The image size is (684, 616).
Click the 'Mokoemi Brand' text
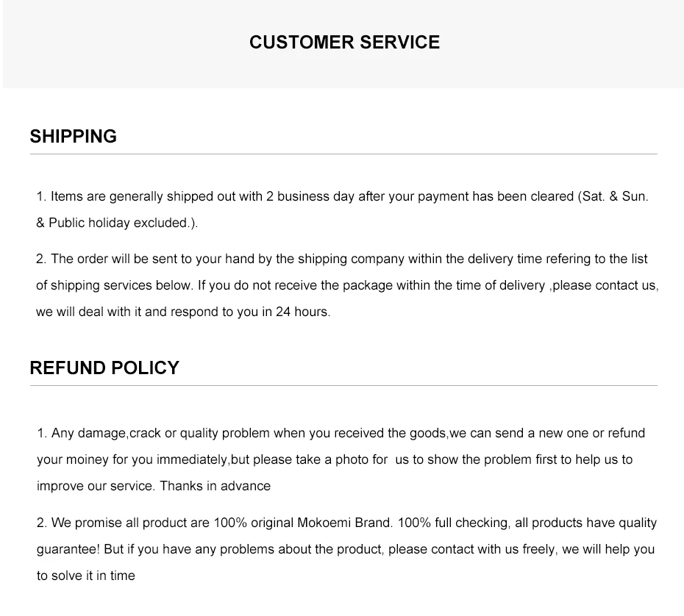tap(345, 523)
